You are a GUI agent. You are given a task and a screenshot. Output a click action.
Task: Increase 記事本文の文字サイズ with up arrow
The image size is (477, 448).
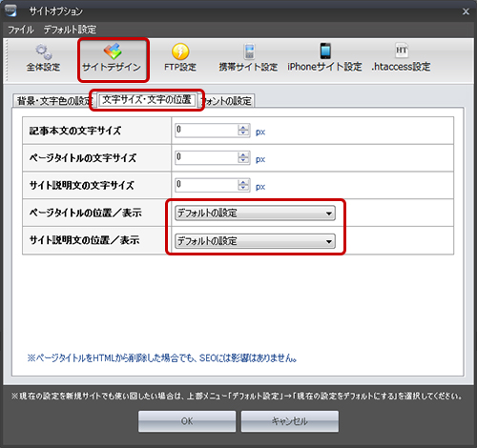point(243,128)
